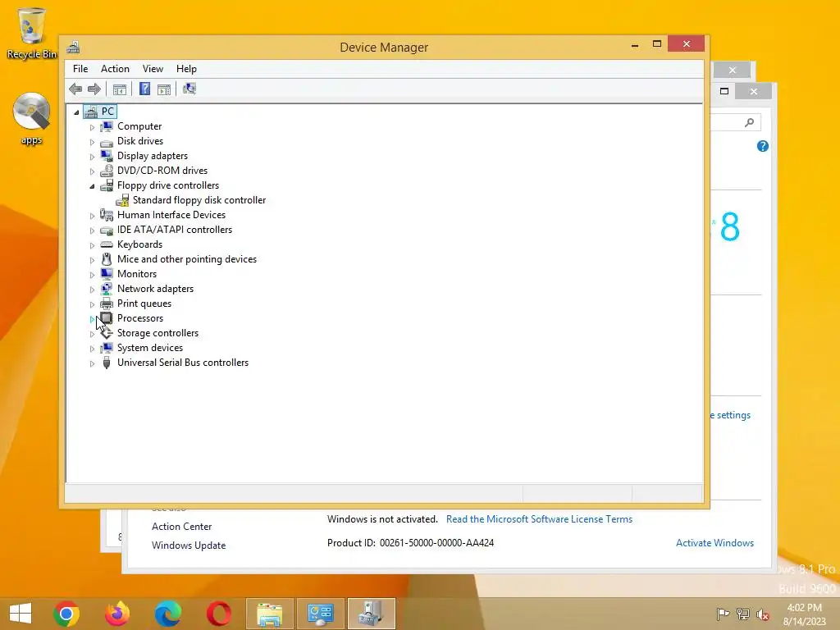
Task: Expand the Disk drives node
Action: tap(92, 142)
